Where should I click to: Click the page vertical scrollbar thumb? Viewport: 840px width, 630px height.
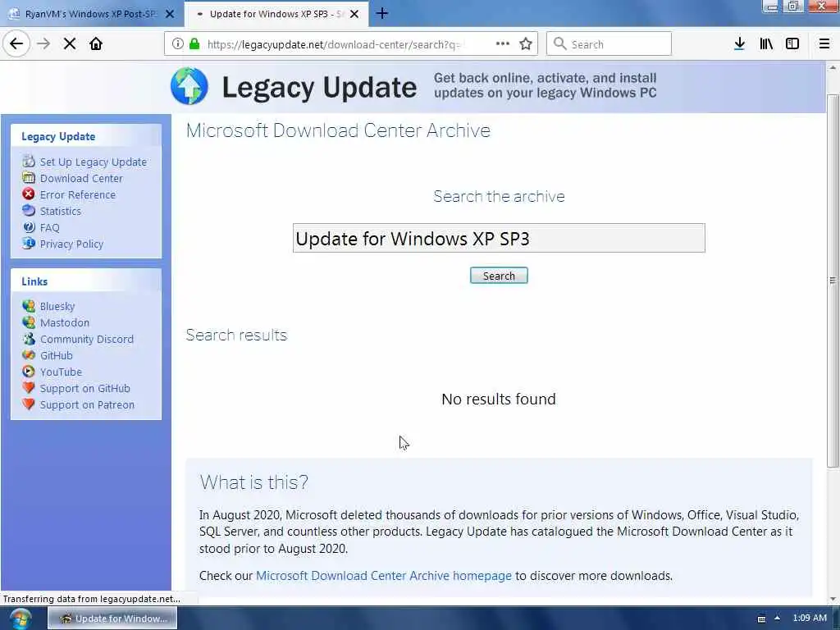pyautogui.click(x=833, y=280)
